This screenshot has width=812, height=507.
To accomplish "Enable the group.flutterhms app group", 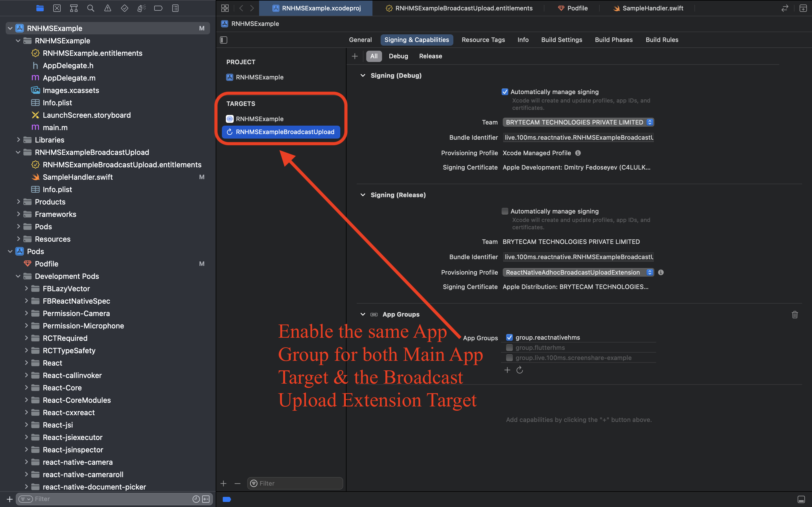I will pos(510,348).
